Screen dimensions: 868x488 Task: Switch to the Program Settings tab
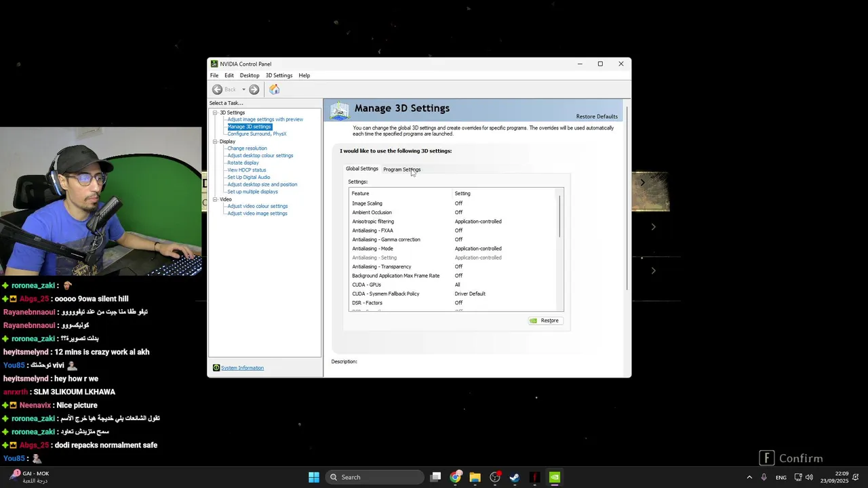click(x=401, y=169)
